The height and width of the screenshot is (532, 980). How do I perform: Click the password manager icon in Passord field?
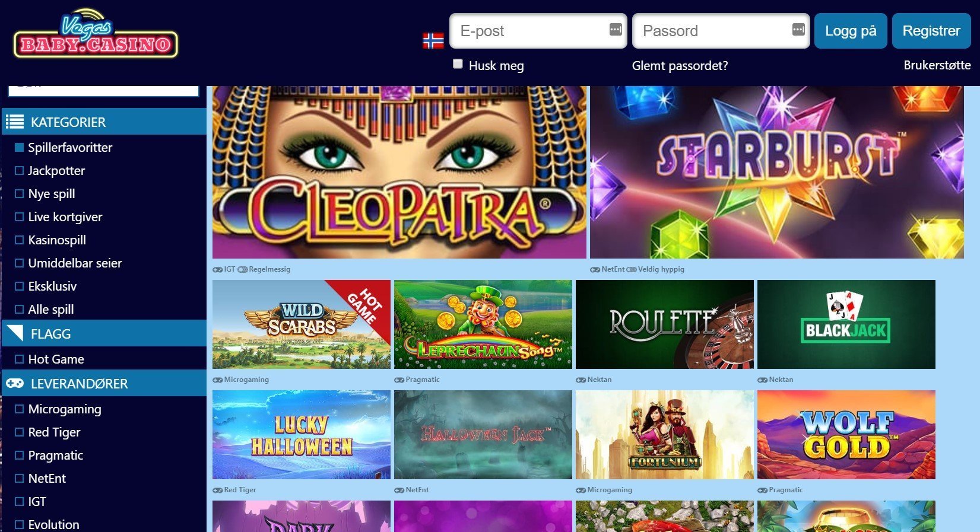click(x=798, y=30)
